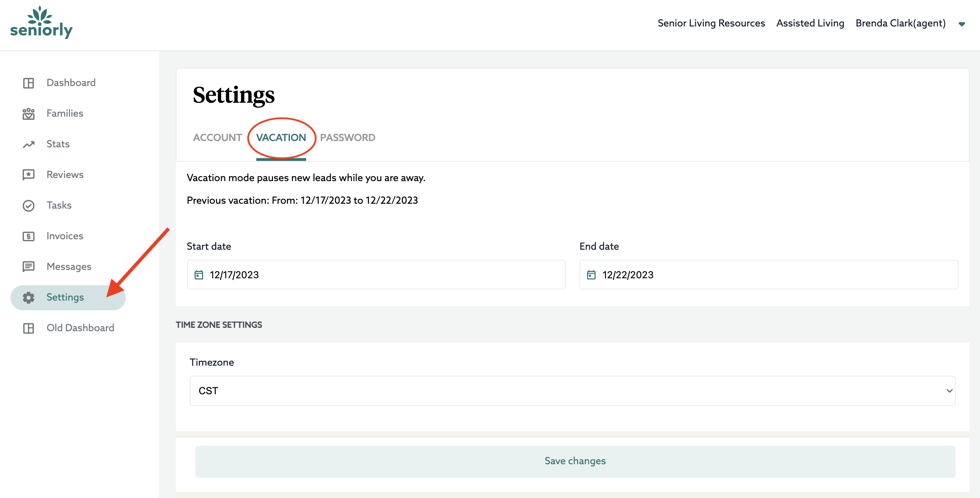980x498 pixels.
Task: Click the Invoices dollar icon
Action: (29, 236)
